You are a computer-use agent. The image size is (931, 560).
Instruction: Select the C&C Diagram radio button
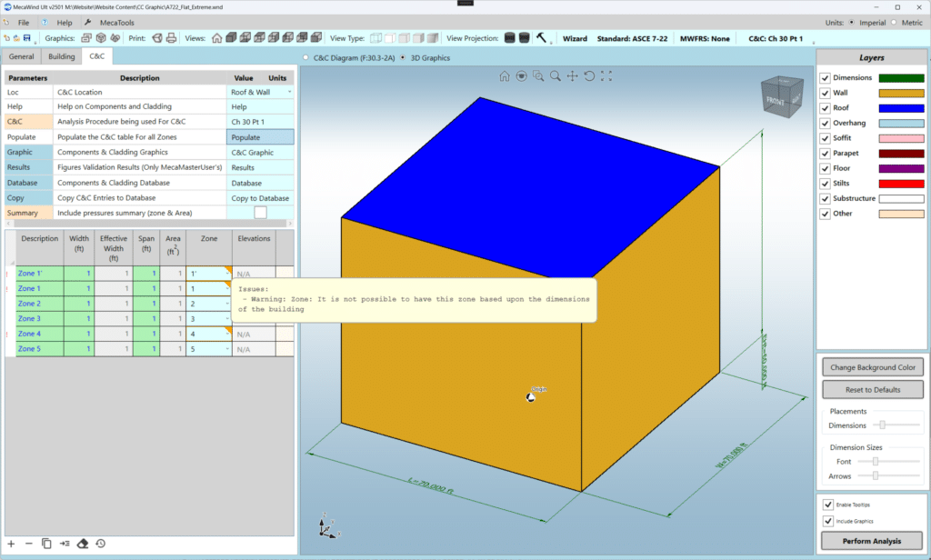[x=306, y=57]
